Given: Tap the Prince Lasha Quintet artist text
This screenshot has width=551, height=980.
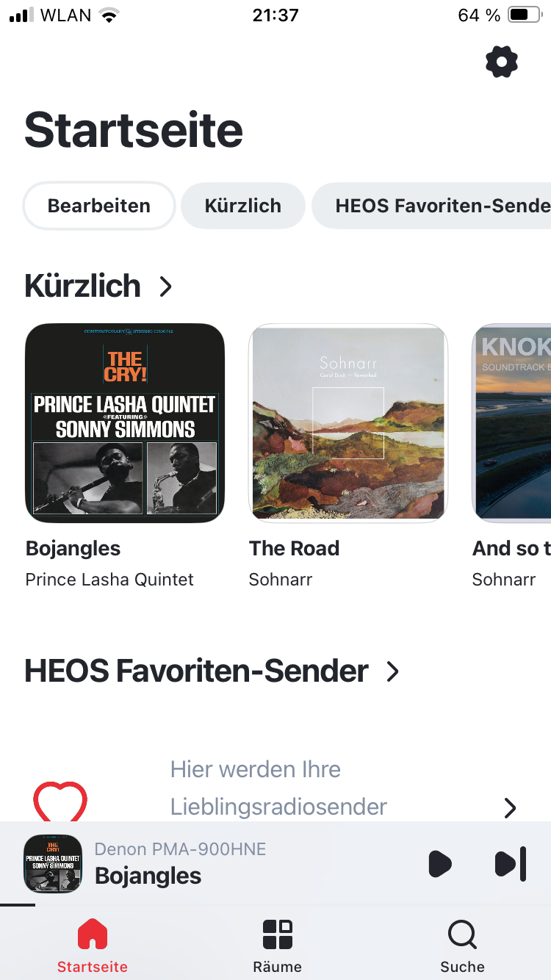Looking at the screenshot, I should coord(109,580).
